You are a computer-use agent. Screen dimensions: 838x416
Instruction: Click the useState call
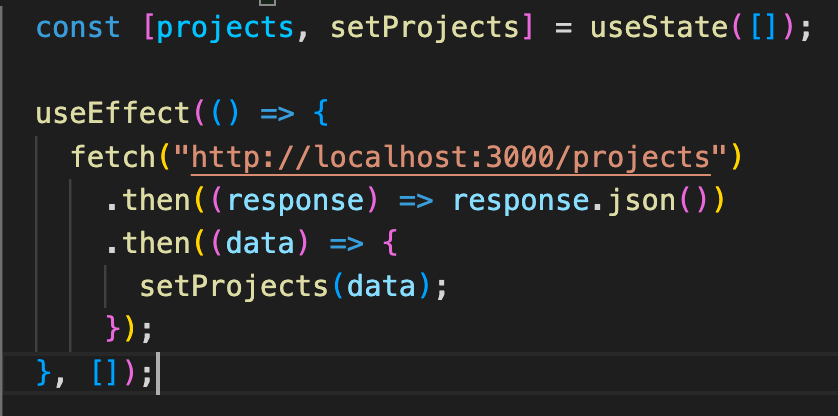click(x=661, y=27)
